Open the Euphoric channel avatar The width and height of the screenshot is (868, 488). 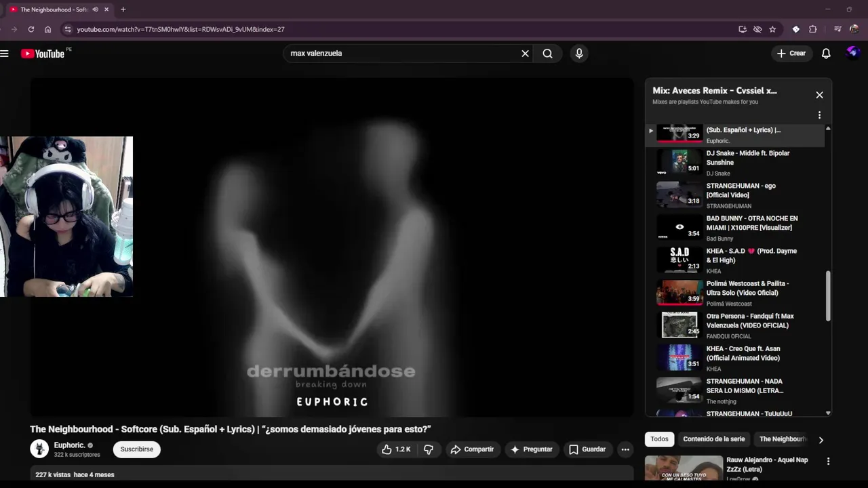39,449
